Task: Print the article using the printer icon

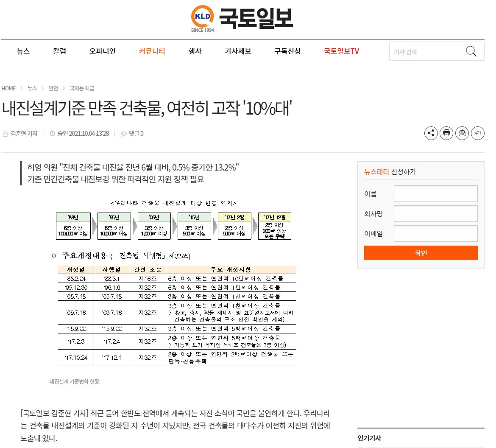Action: 446,133
